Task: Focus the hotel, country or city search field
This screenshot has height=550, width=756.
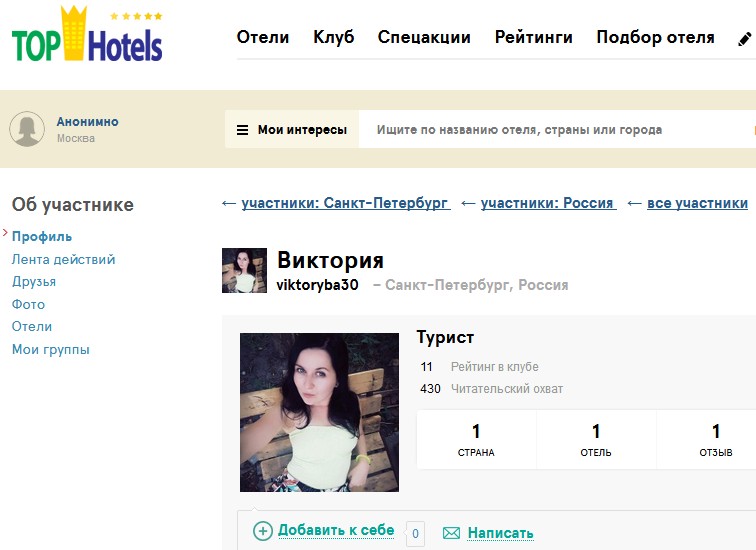Action: (x=557, y=129)
